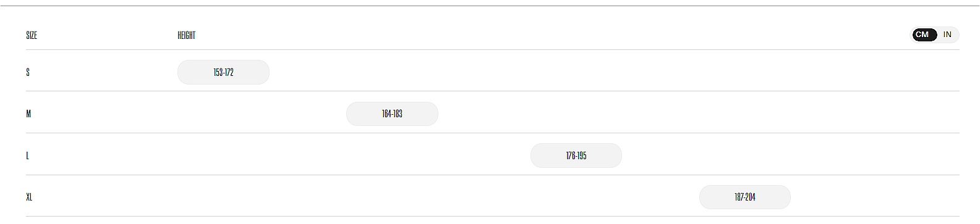This screenshot has height=224, width=980.
Task: Click the S size label
Action: (28, 72)
